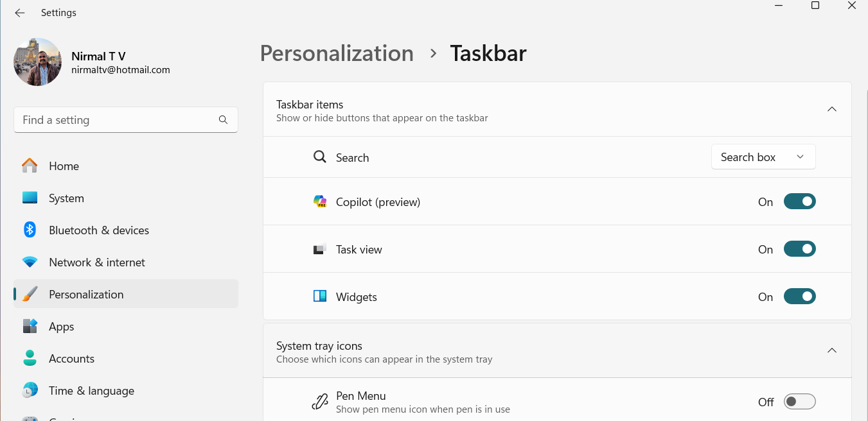
Task: Click the Time & language globe icon
Action: pos(30,390)
